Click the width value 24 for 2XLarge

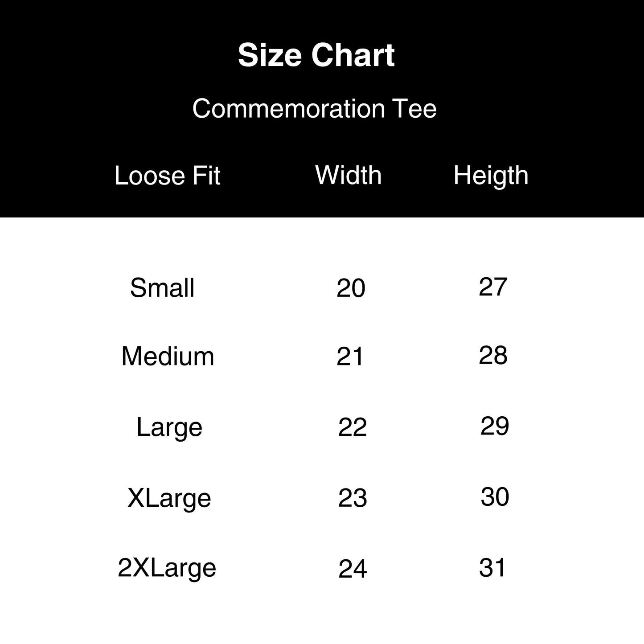pyautogui.click(x=353, y=569)
